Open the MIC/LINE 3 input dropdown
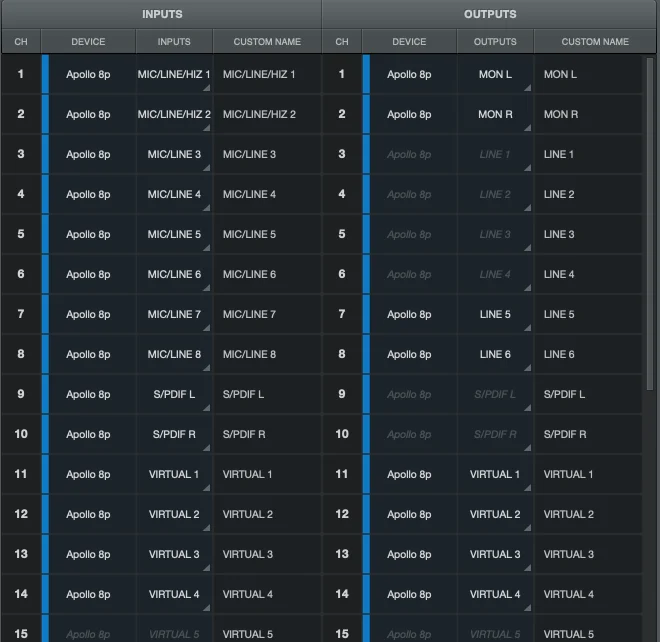The height and width of the screenshot is (642, 660). coord(174,154)
